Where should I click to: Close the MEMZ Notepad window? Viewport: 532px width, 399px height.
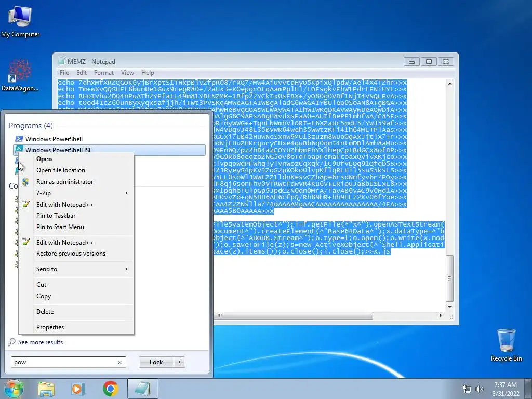point(446,62)
